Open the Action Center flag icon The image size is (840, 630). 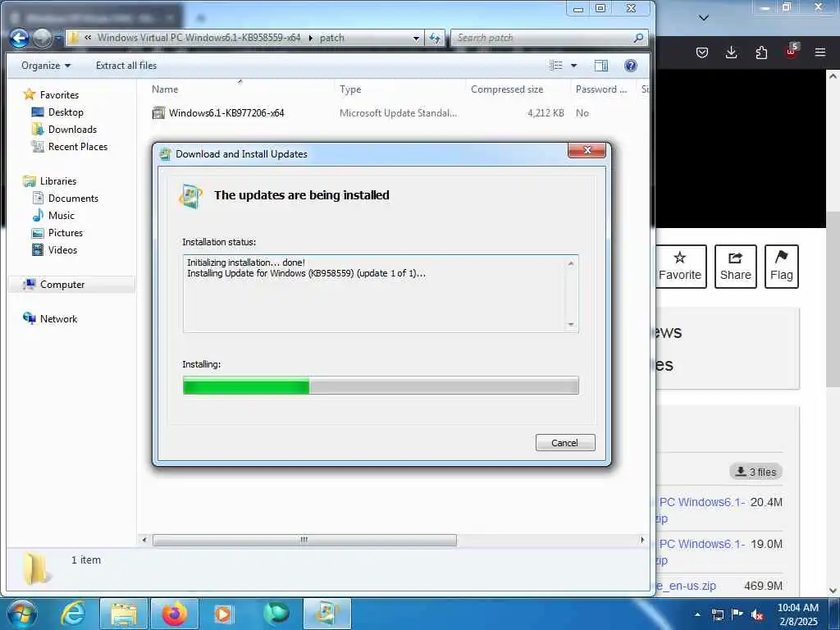(x=737, y=614)
